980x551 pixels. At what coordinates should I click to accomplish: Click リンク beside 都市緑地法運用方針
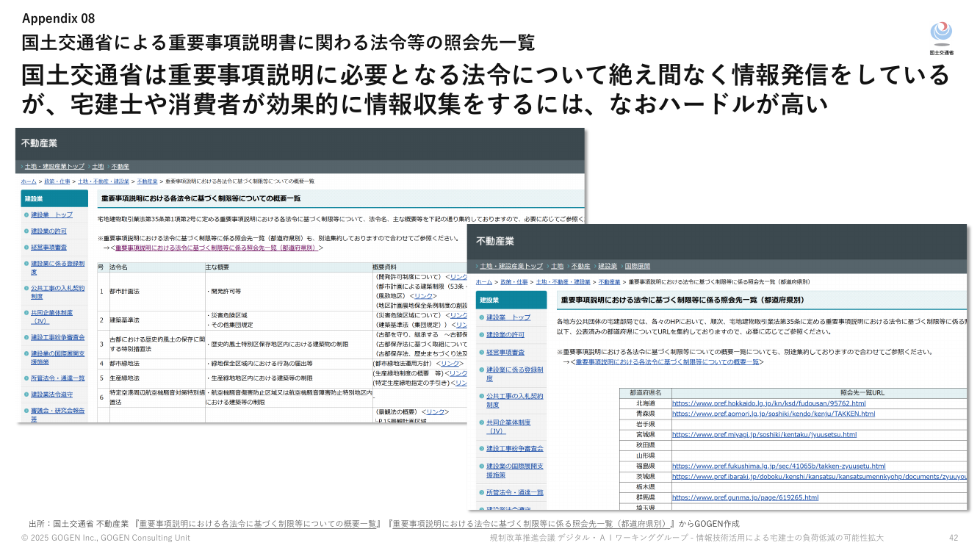(448, 363)
